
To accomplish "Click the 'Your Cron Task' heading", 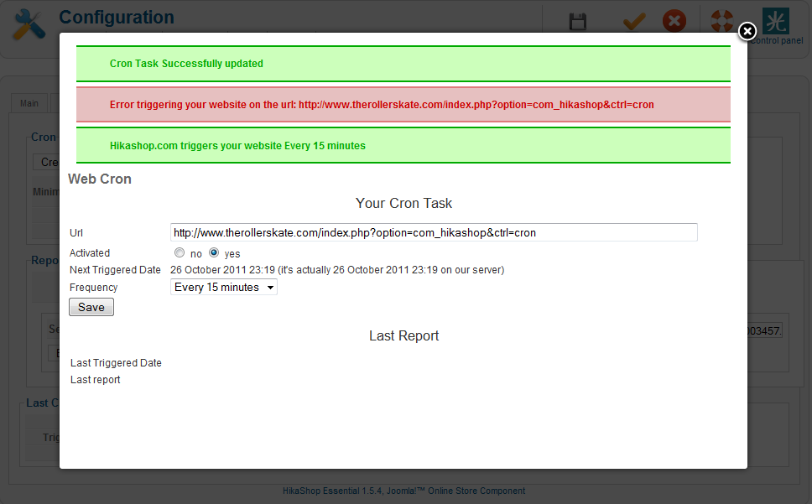I will click(404, 203).
